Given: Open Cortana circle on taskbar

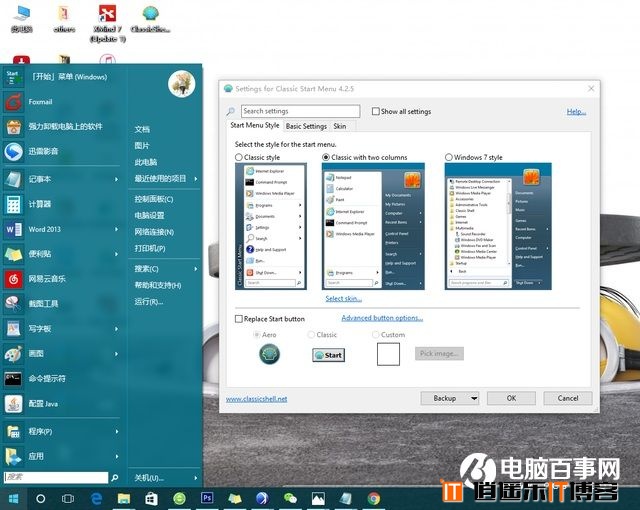Looking at the screenshot, I should click(40, 499).
